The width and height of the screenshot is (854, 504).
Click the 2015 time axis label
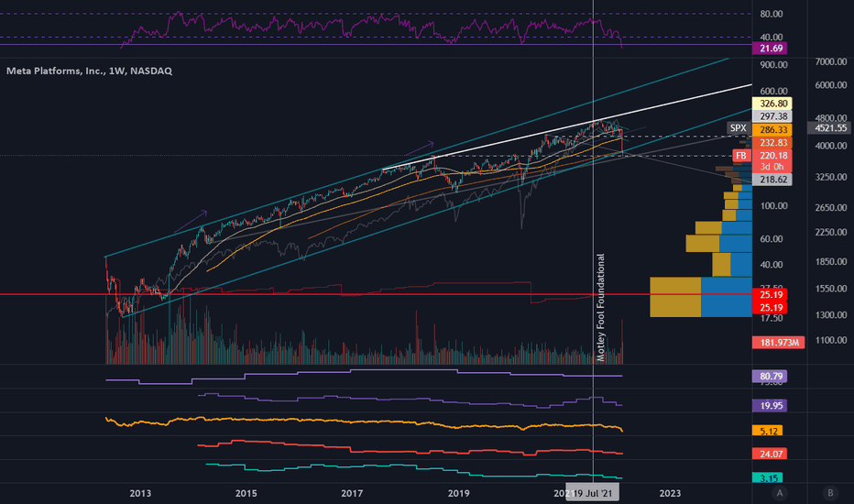point(246,493)
